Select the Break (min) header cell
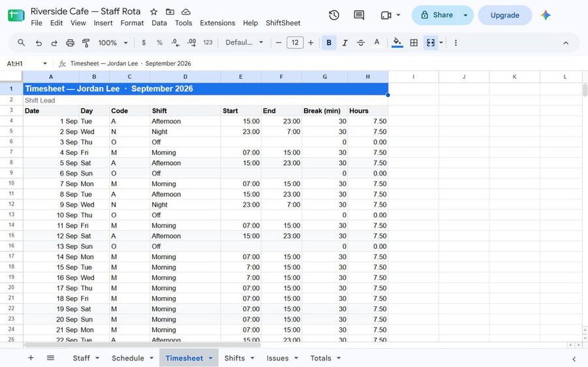Image resolution: width=588 pixels, height=367 pixels. (324, 110)
